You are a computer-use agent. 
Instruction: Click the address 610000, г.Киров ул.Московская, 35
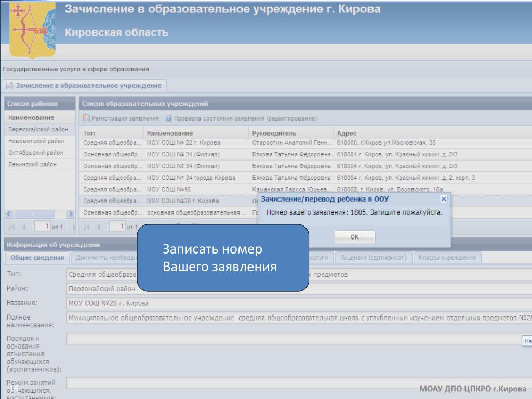click(x=386, y=143)
